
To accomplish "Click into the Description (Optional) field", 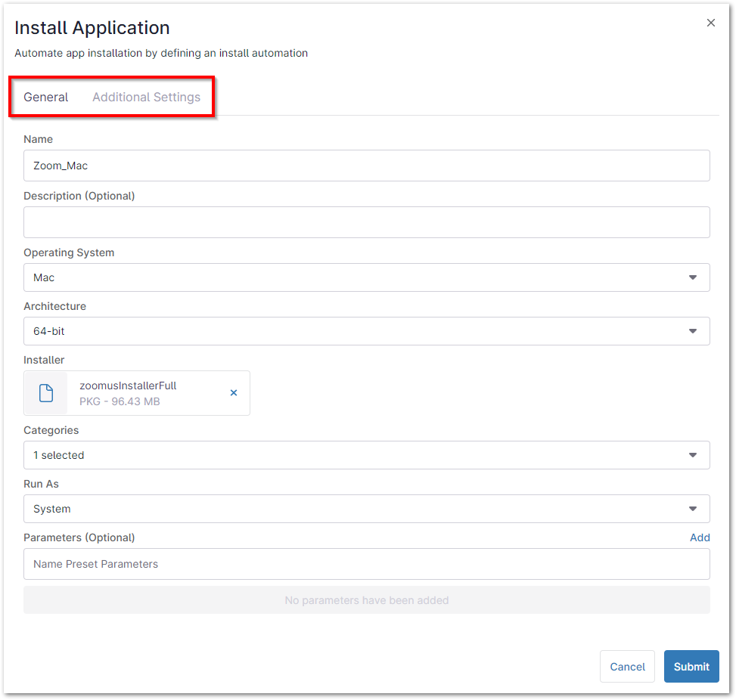I will coord(366,222).
